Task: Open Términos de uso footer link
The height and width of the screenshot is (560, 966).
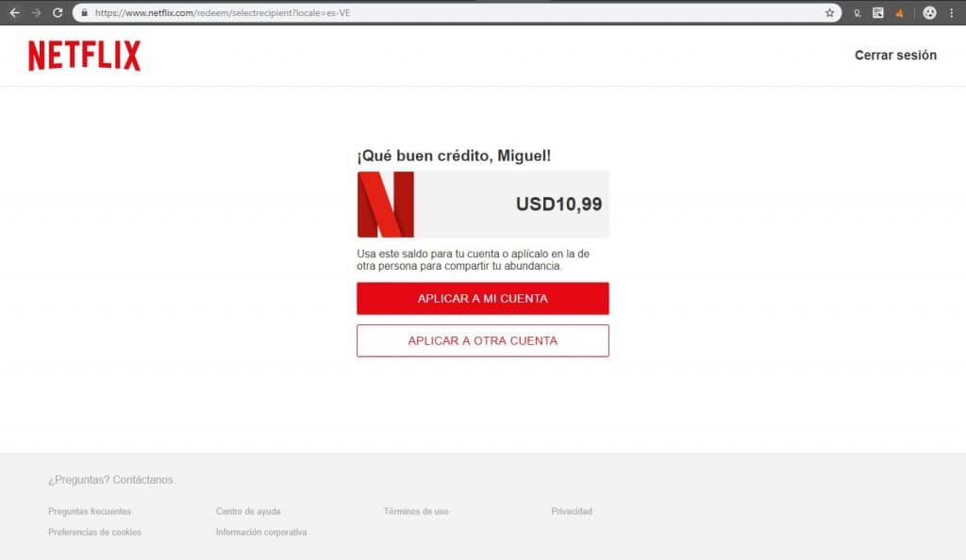Action: 416,511
